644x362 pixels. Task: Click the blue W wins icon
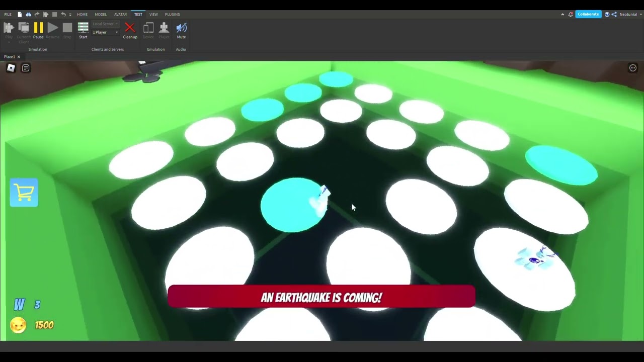(19, 304)
